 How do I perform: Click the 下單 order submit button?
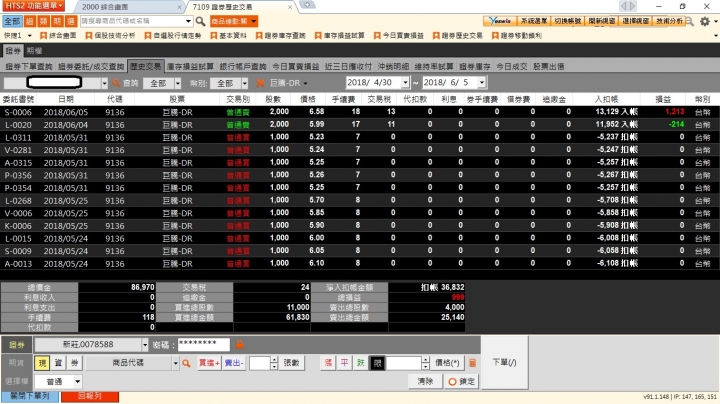coord(504,363)
